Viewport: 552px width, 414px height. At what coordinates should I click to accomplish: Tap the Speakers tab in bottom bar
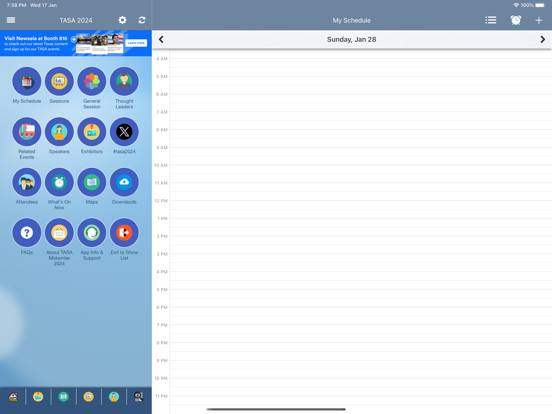pos(114,397)
